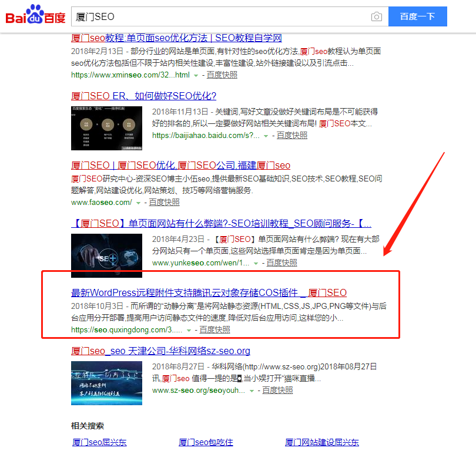The height and width of the screenshot is (451, 476).
Task: Expand dropdown arrow next to baijiahao.baidu.com URL
Action: click(266, 136)
